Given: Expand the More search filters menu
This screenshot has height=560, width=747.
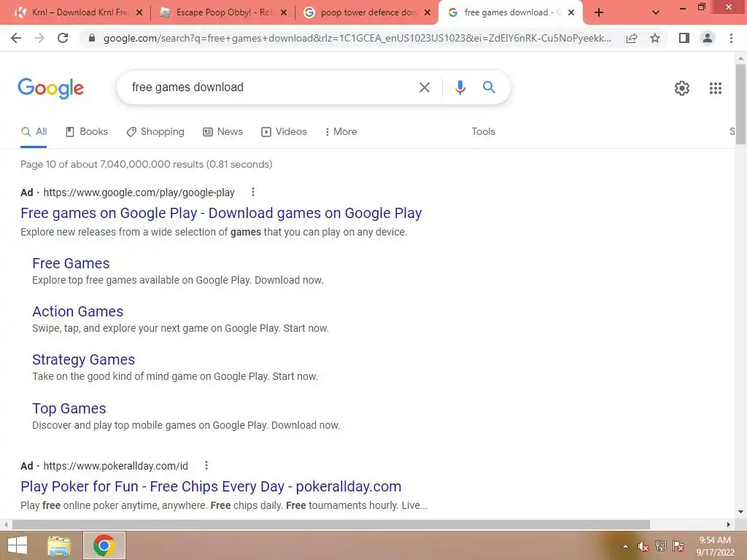Looking at the screenshot, I should tap(341, 132).
